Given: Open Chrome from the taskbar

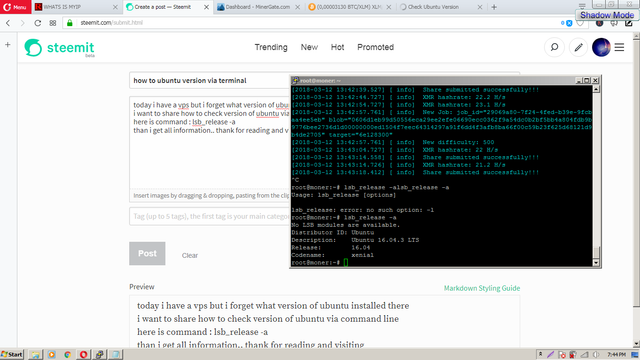Looking at the screenshot, I should [67, 354].
